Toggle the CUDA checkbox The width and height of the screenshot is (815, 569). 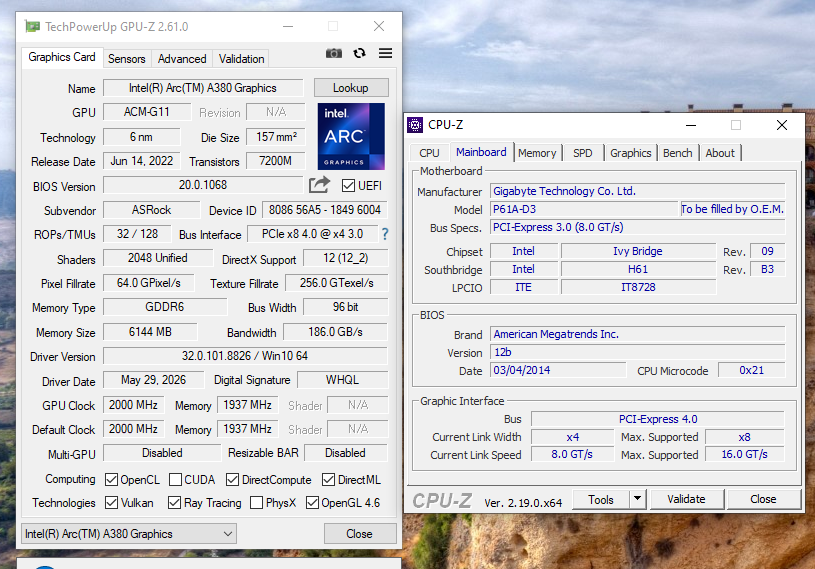pos(175,479)
